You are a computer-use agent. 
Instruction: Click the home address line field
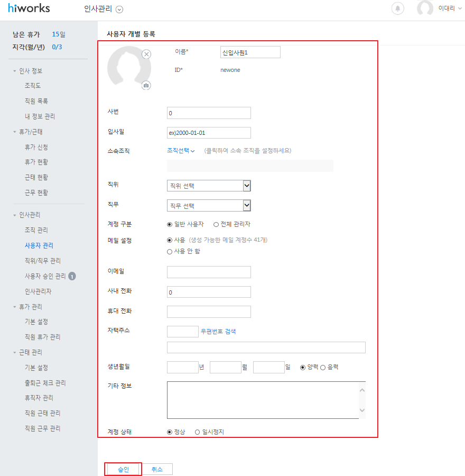266,347
